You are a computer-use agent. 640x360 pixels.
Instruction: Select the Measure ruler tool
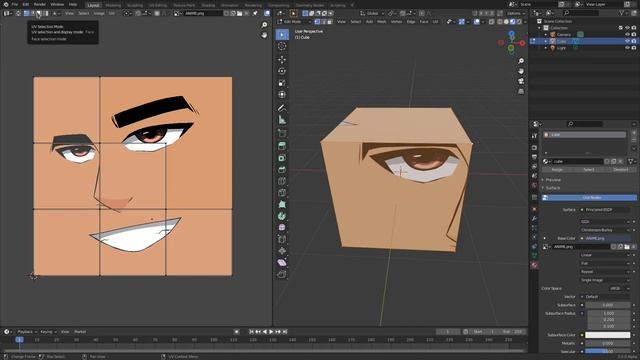coord(282,120)
